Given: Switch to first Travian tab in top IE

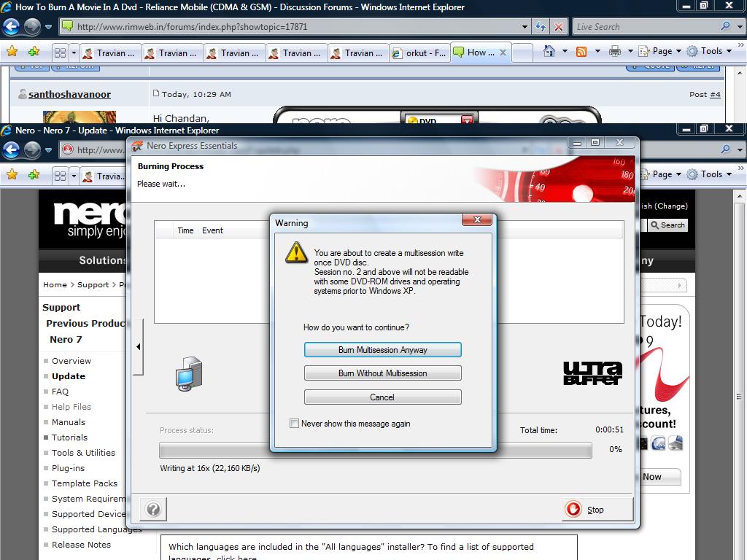Looking at the screenshot, I should pyautogui.click(x=110, y=52).
